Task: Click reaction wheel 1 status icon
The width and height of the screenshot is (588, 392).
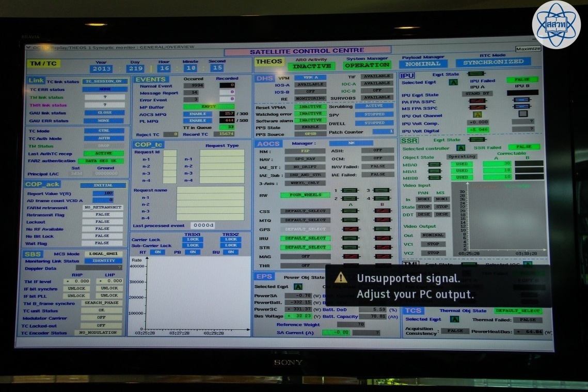Action: [x=349, y=191]
